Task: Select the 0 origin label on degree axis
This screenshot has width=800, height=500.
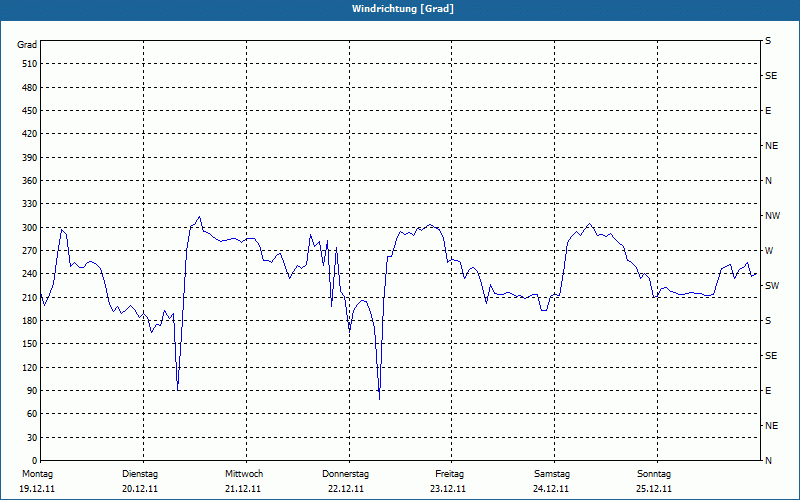Action: [34, 461]
